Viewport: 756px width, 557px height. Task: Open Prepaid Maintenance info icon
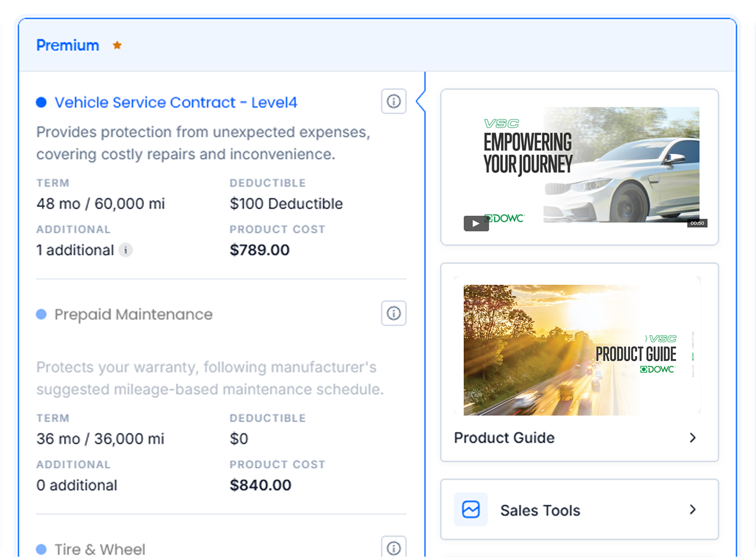tap(394, 313)
